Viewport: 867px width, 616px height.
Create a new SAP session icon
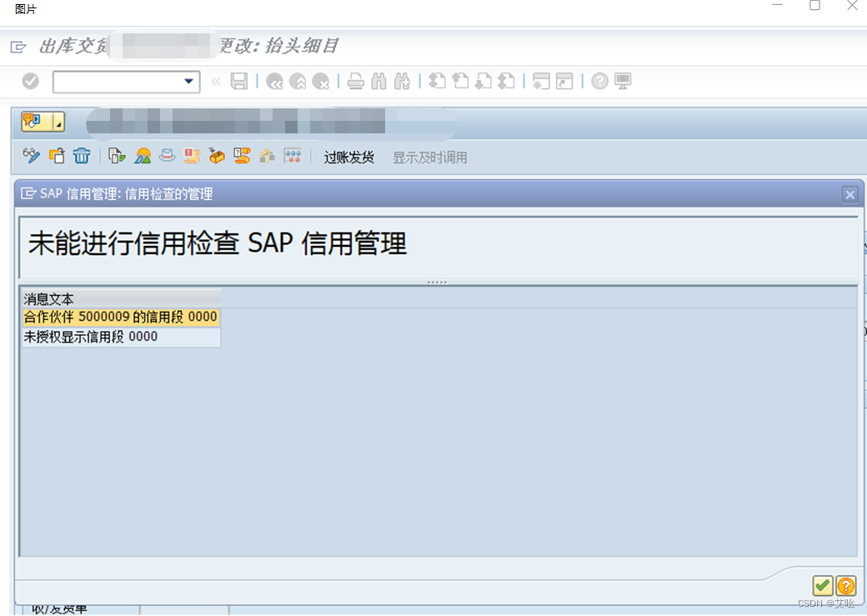coord(540,81)
